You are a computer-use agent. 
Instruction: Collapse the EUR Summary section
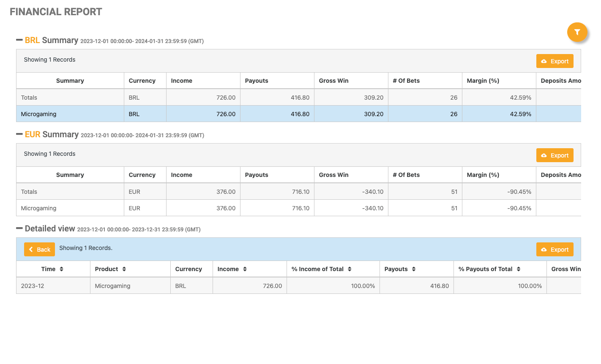coord(19,134)
